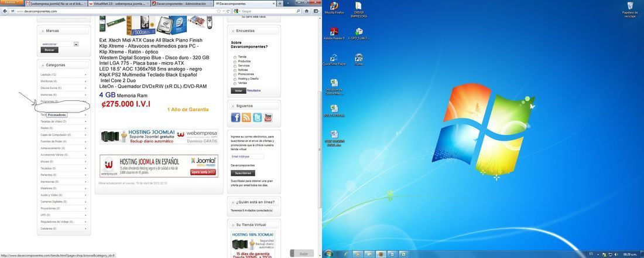
Task: Open a new tab with plus button
Action: click(x=280, y=4)
